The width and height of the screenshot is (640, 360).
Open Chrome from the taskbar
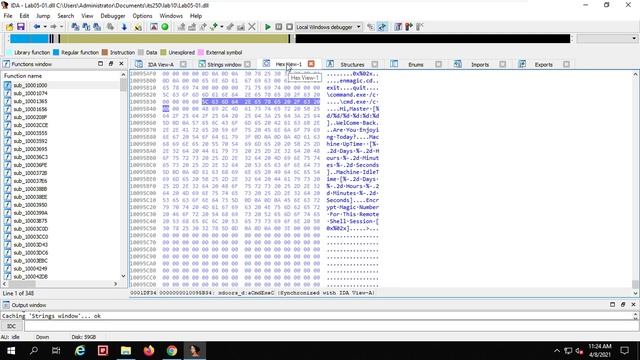pos(172,351)
